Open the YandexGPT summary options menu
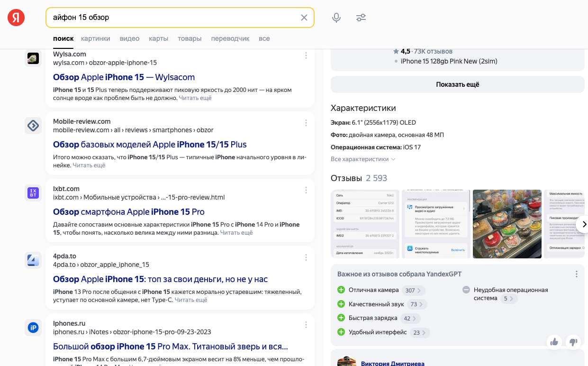Image resolution: width=588 pixels, height=366 pixels. coord(576,274)
